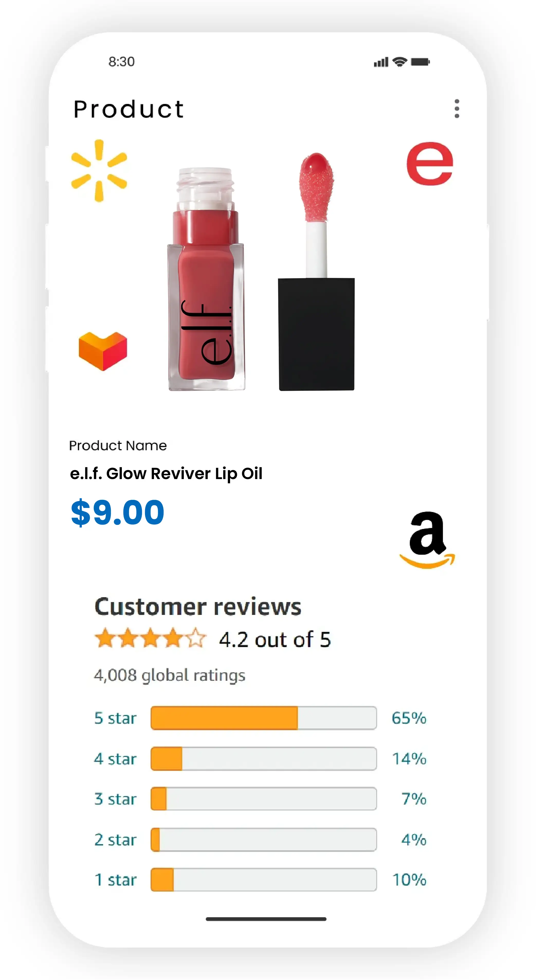Click the 4,008 global ratings text
536x980 pixels.
[170, 675]
